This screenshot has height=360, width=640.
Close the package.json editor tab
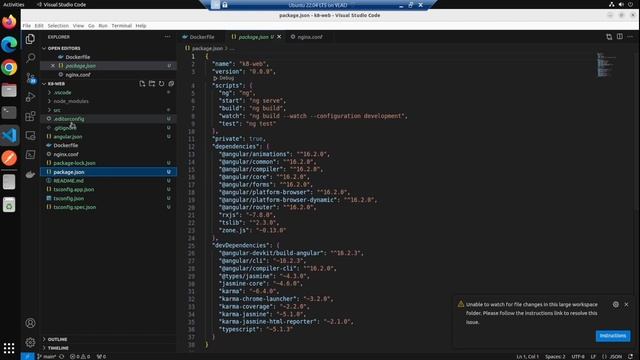(279, 37)
